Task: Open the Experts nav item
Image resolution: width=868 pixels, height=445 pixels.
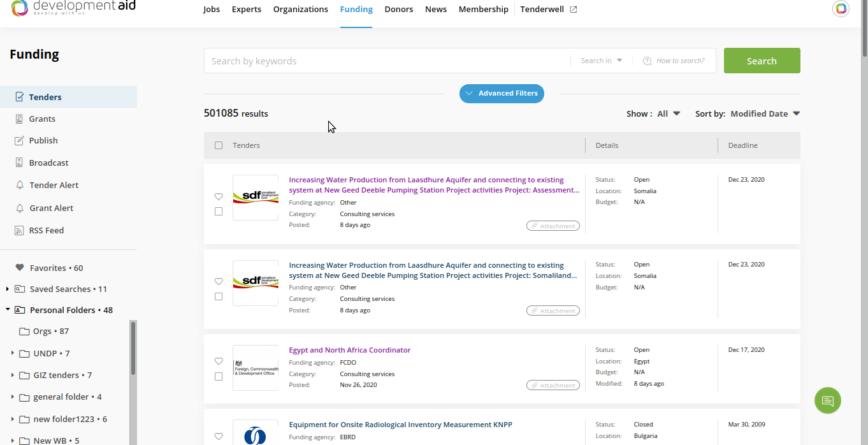Action: [x=247, y=9]
